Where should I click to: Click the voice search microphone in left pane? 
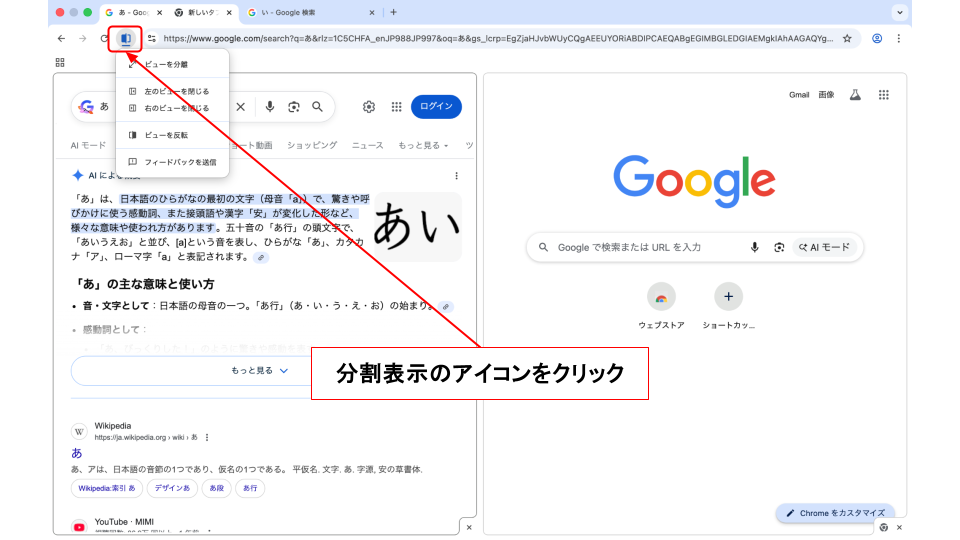click(x=269, y=107)
